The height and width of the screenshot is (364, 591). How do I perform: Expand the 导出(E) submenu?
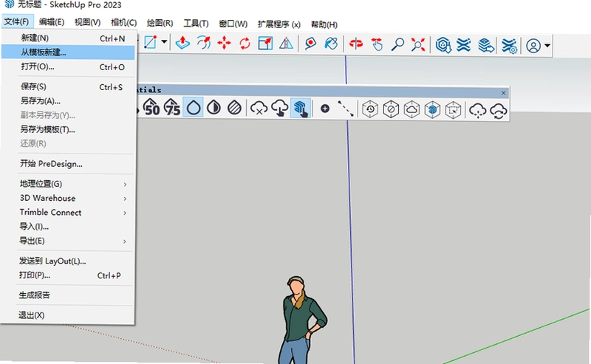point(75,241)
